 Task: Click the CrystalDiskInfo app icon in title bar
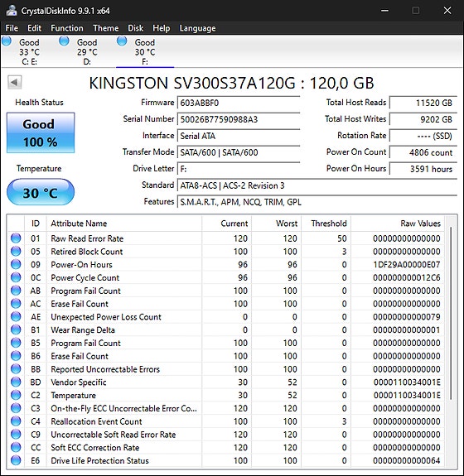[12, 11]
